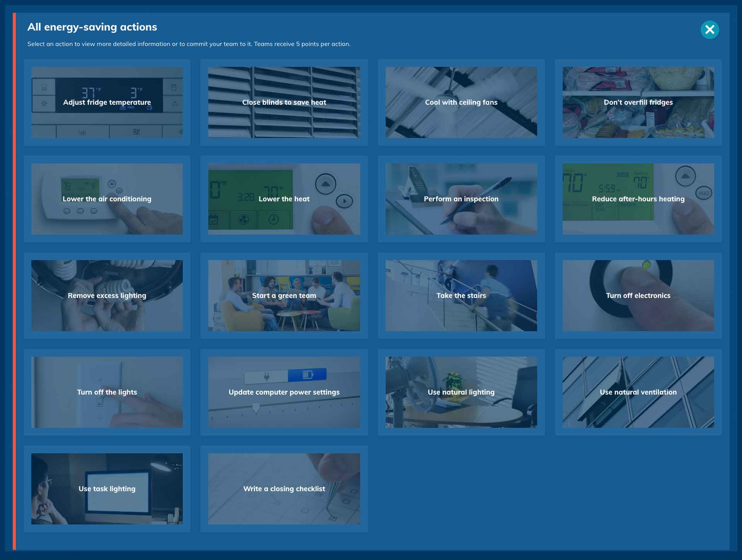Open Cool with ceiling fans action
The image size is (742, 560).
point(461,102)
